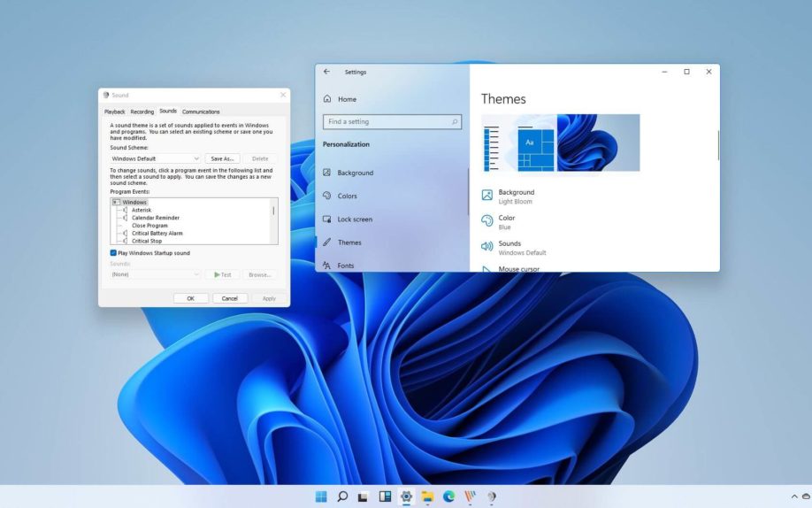The width and height of the screenshot is (812, 508).
Task: Switch to Communications tab
Action: (x=201, y=112)
